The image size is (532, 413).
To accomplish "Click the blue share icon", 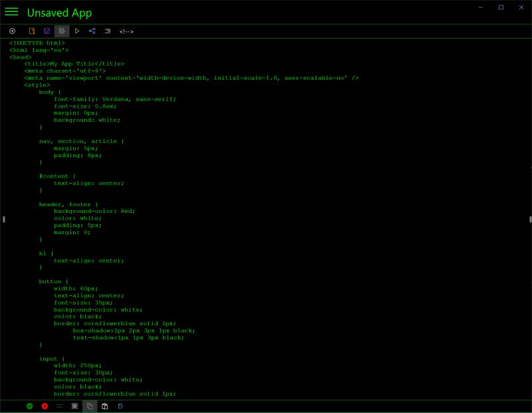I will pyautogui.click(x=92, y=31).
